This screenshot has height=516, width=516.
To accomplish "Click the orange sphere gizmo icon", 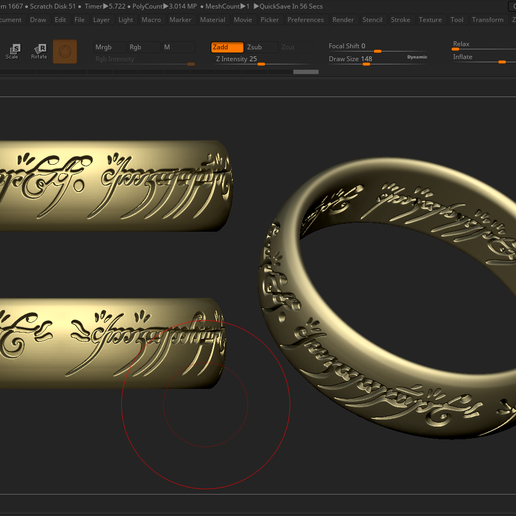I will point(65,51).
